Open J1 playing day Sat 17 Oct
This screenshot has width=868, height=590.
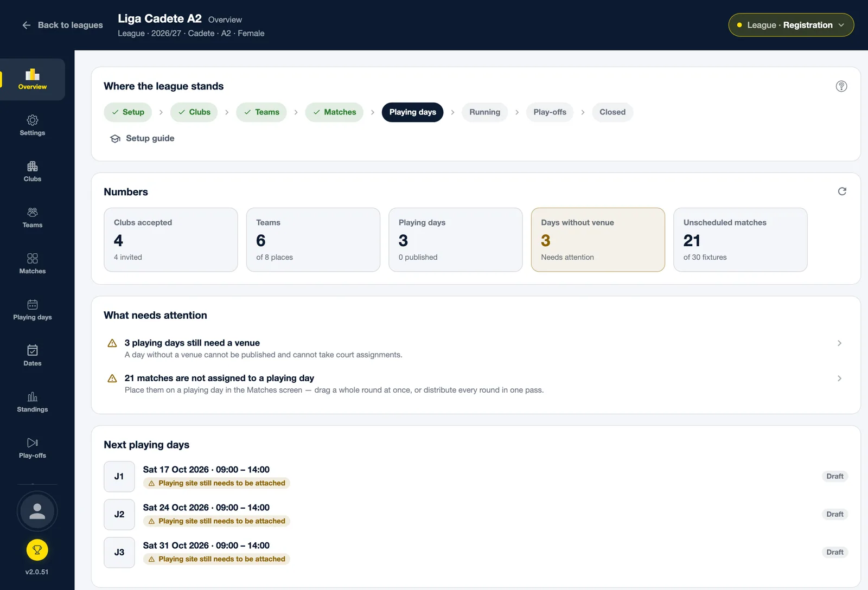pyautogui.click(x=476, y=477)
